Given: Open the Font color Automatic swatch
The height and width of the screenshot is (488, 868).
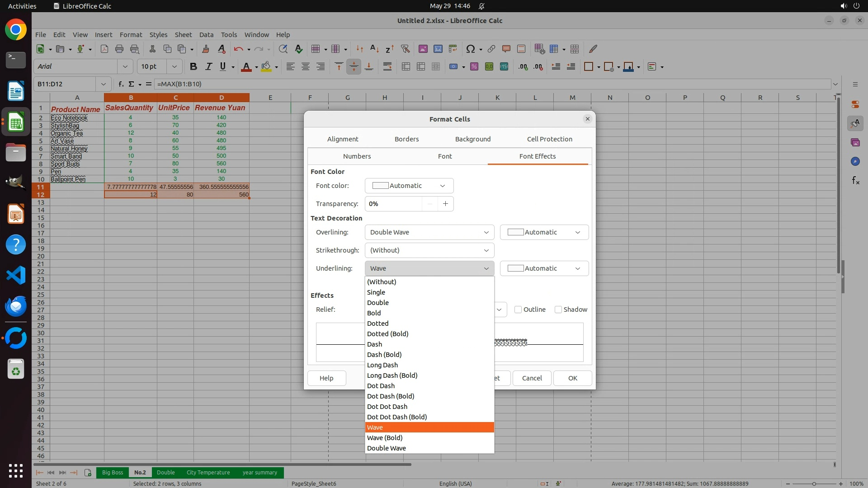Looking at the screenshot, I should [x=409, y=186].
